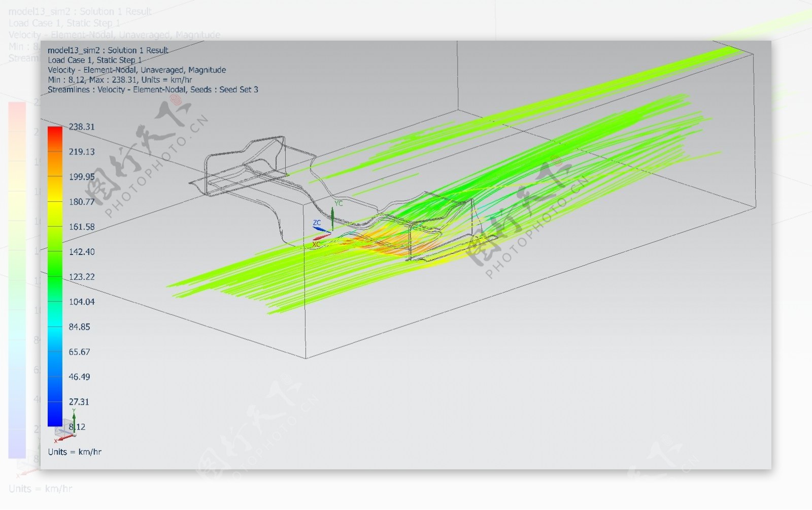Click the XC axis label of the triad

click(x=316, y=244)
